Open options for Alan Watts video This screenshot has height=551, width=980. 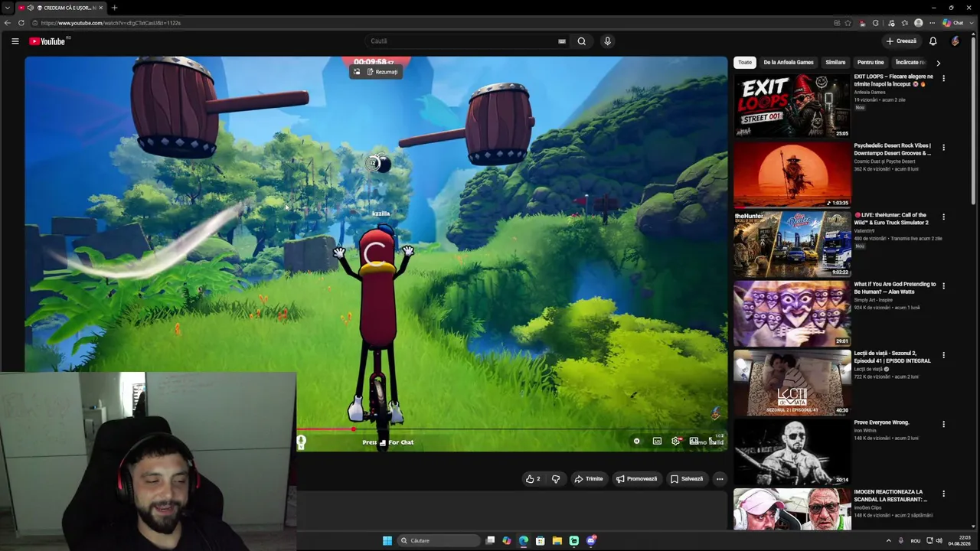(x=943, y=285)
